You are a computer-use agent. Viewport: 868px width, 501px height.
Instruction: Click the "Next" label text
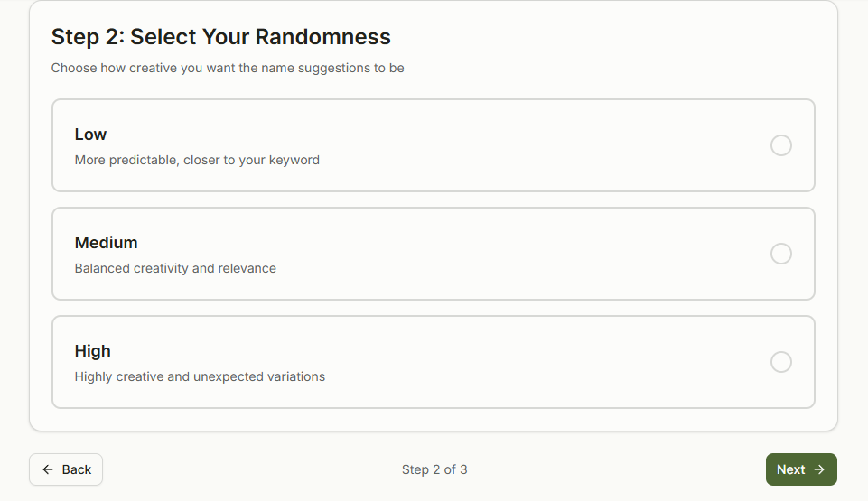click(790, 469)
